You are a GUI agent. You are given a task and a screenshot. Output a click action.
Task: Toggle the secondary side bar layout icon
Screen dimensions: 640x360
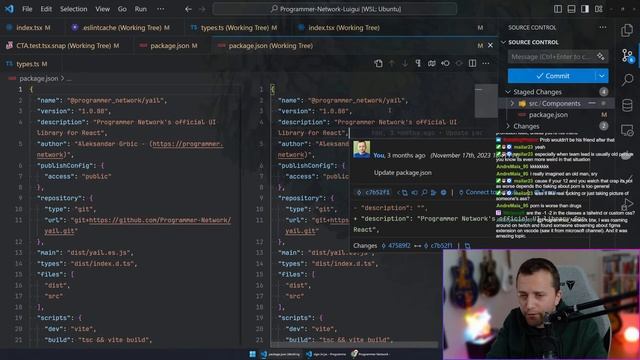[x=584, y=9]
